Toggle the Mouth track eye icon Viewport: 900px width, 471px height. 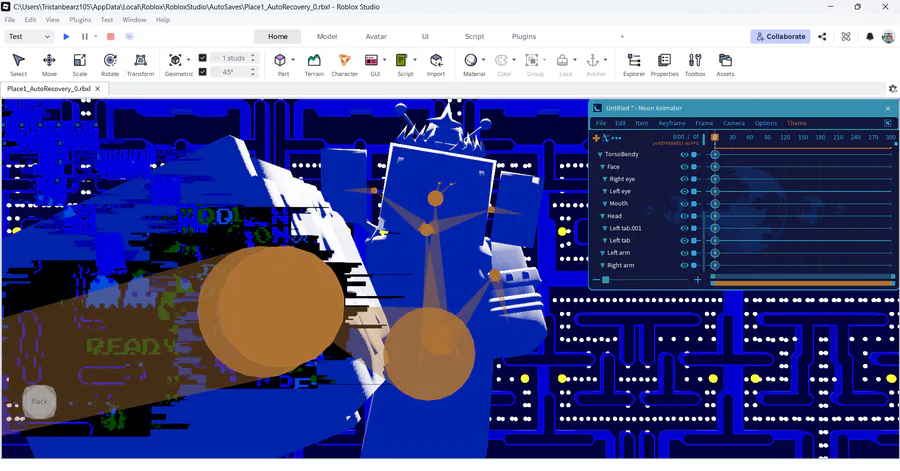684,204
